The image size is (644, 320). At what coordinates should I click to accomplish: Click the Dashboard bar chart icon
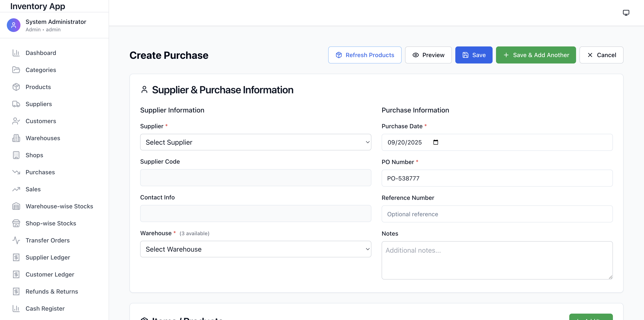(x=16, y=53)
